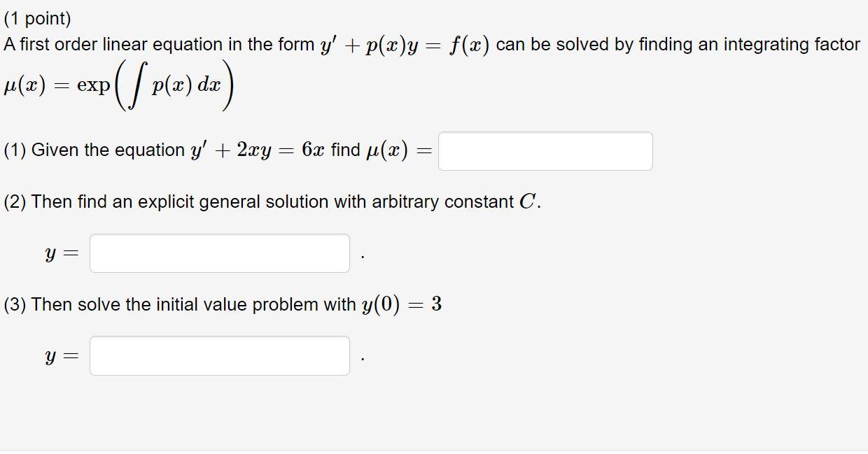Place cursor in the general solution answer box
Image resolution: width=868 pixels, height=454 pixels.
click(x=219, y=253)
